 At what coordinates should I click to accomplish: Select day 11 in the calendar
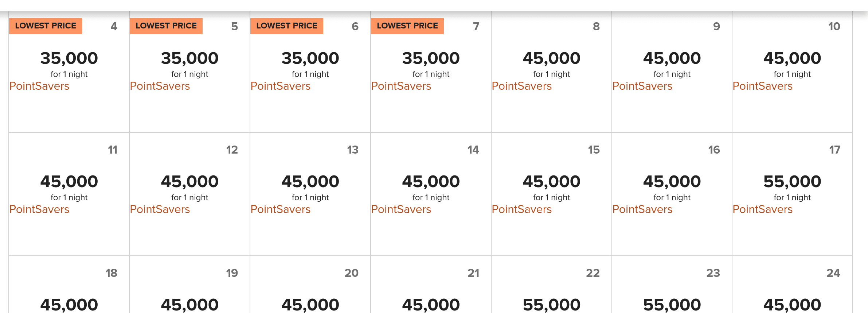click(x=69, y=194)
